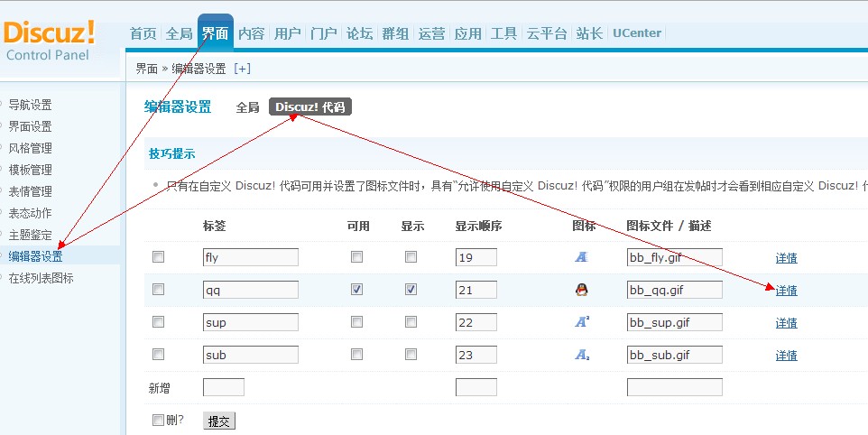Open 详情 link for sub row
The image size is (868, 435).
786,356
